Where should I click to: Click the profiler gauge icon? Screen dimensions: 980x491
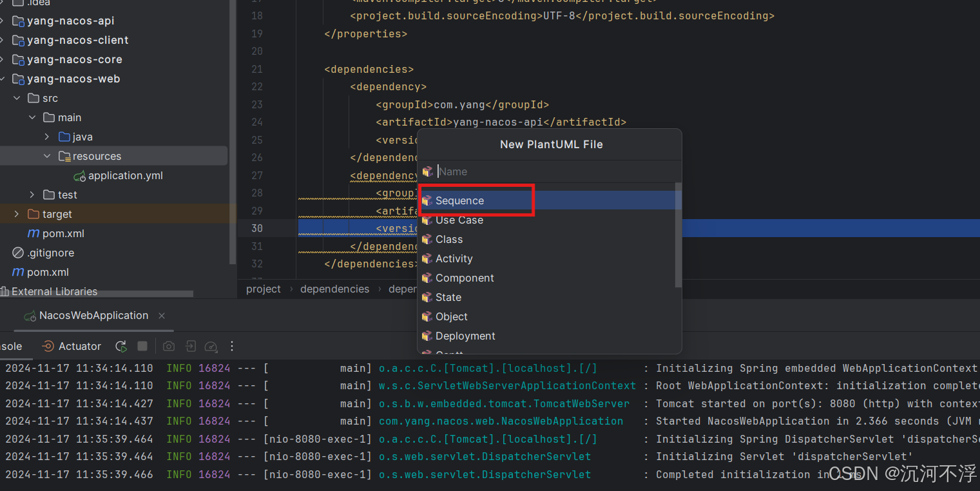pyautogui.click(x=211, y=347)
